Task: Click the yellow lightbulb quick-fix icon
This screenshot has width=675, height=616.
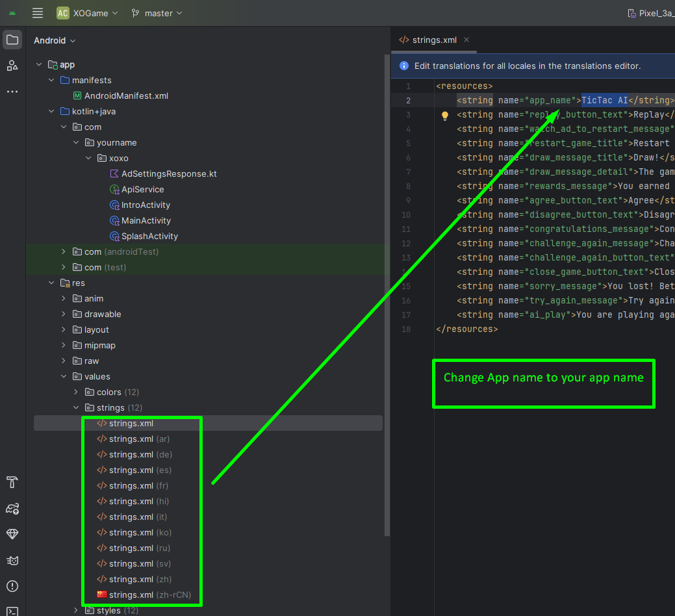Action: (445, 116)
